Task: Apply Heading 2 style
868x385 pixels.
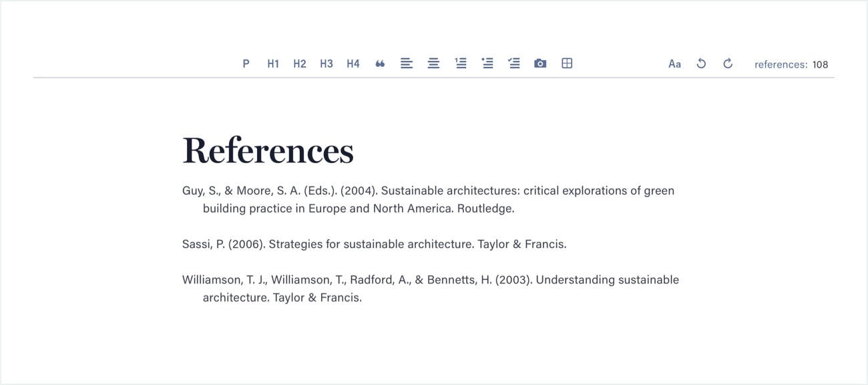Action: [x=299, y=63]
